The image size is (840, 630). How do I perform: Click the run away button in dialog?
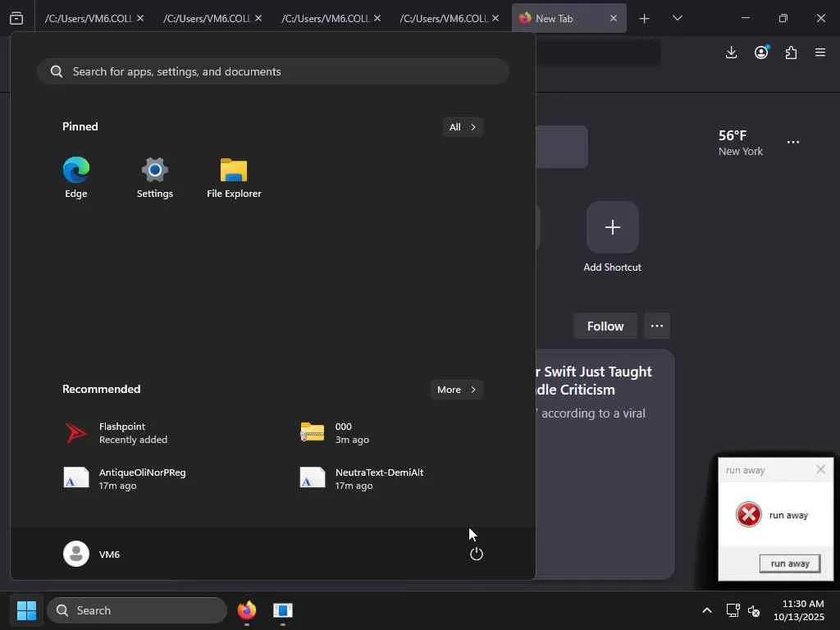(790, 564)
